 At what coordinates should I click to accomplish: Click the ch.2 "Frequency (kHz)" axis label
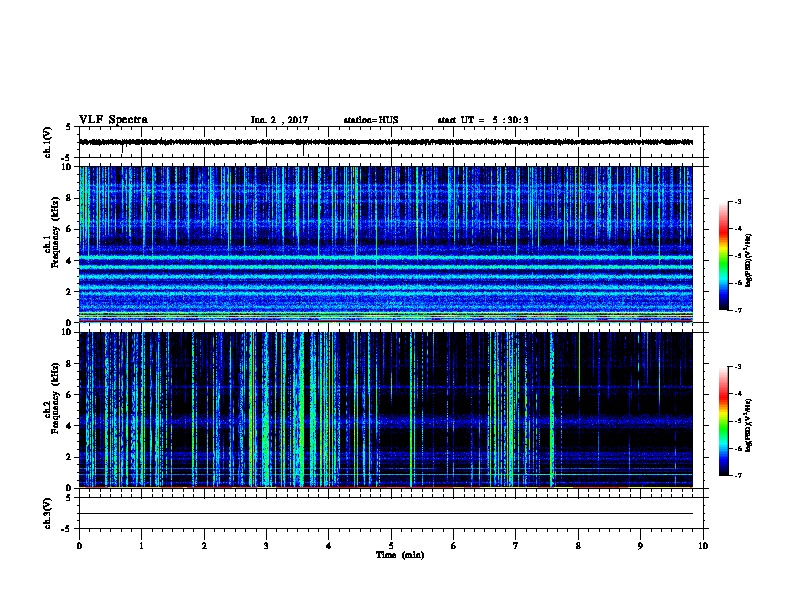pyautogui.click(x=55, y=397)
